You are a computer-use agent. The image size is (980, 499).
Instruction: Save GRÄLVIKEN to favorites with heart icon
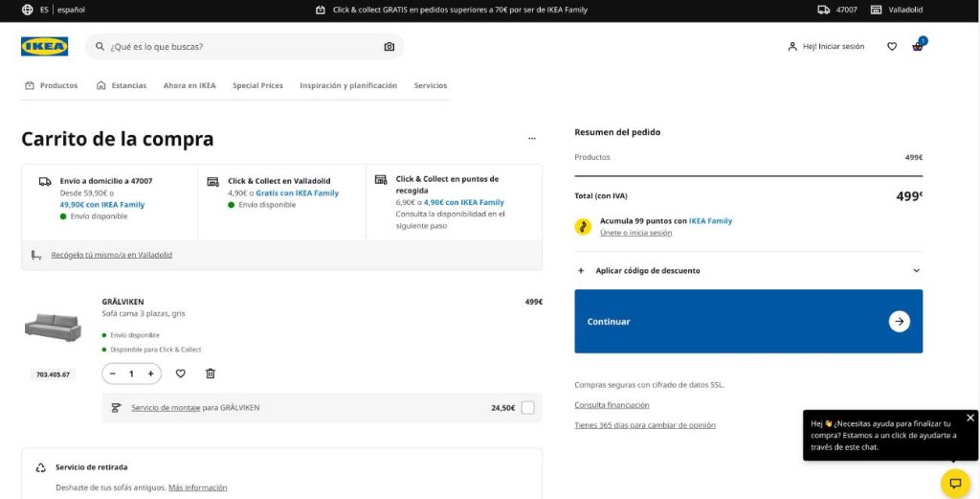[180, 374]
